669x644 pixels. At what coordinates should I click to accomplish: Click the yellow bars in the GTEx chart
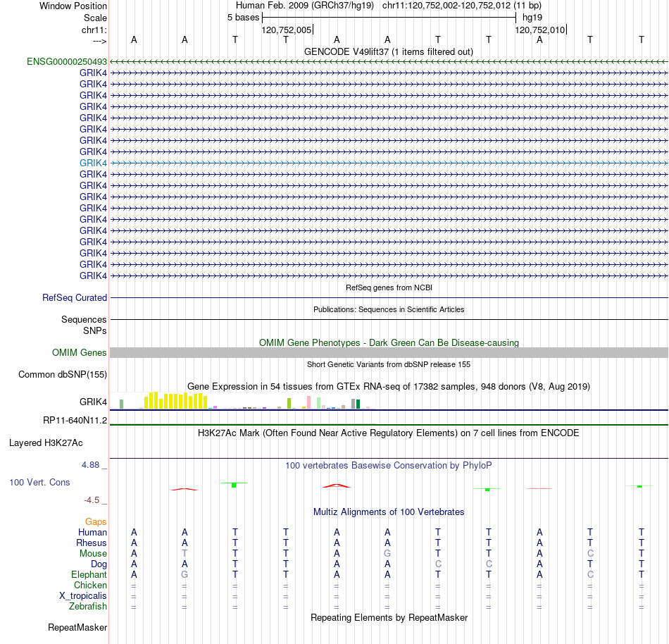pyautogui.click(x=176, y=401)
